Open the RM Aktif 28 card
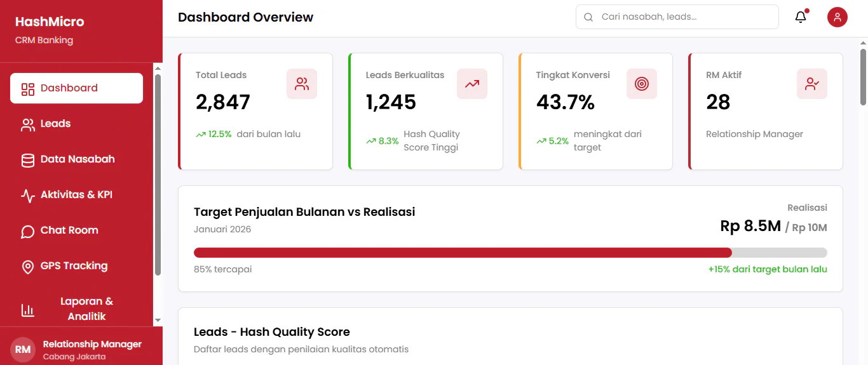The width and height of the screenshot is (868, 365). [766, 112]
